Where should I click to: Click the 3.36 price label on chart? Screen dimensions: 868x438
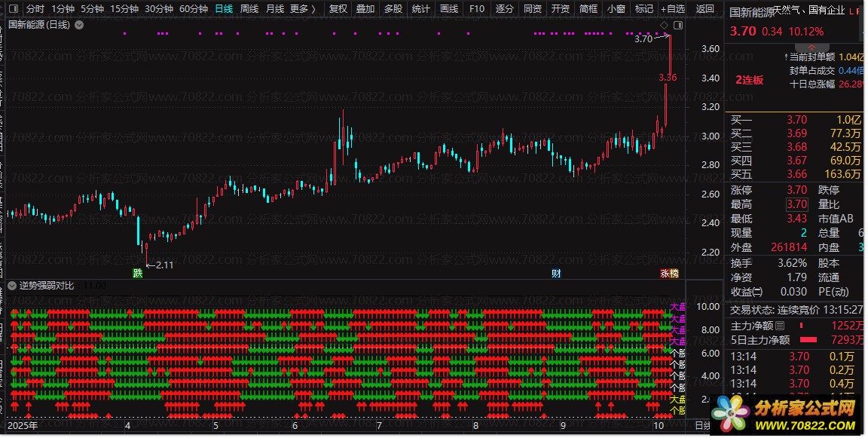(x=668, y=78)
